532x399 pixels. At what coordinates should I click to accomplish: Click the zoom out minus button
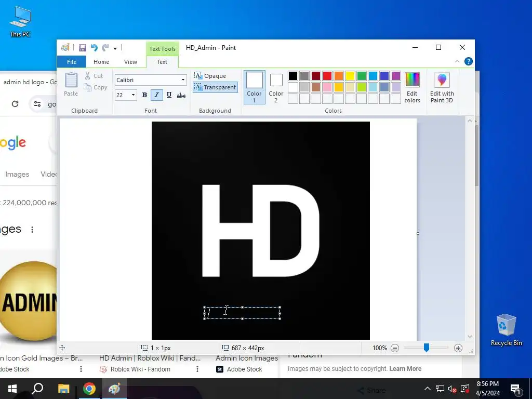pos(395,348)
